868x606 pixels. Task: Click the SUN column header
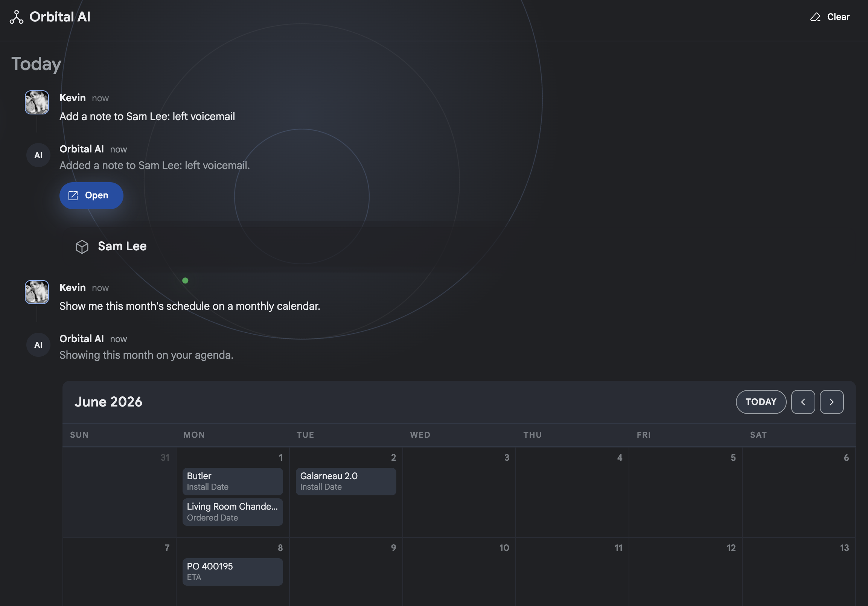point(79,435)
